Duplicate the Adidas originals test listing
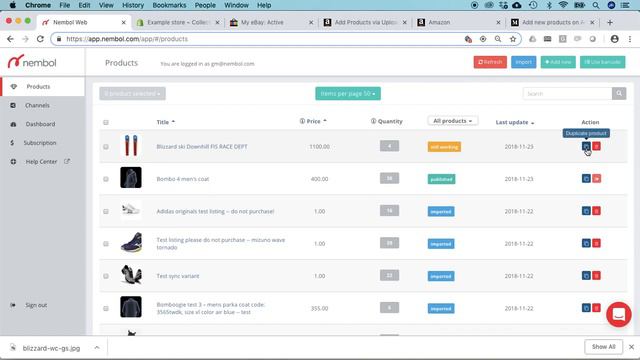 tap(586, 211)
